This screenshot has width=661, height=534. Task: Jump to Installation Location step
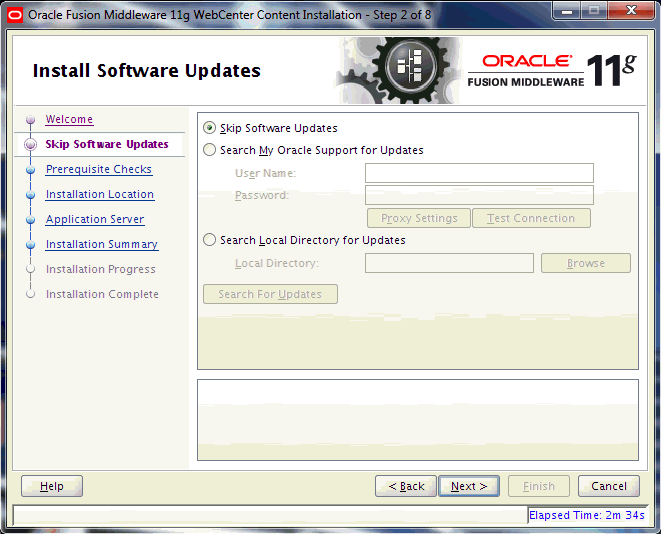tap(100, 194)
